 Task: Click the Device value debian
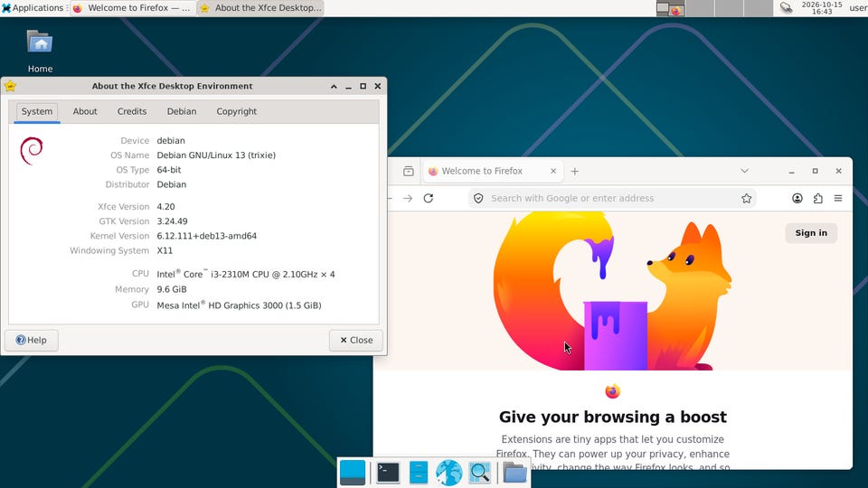pos(171,141)
